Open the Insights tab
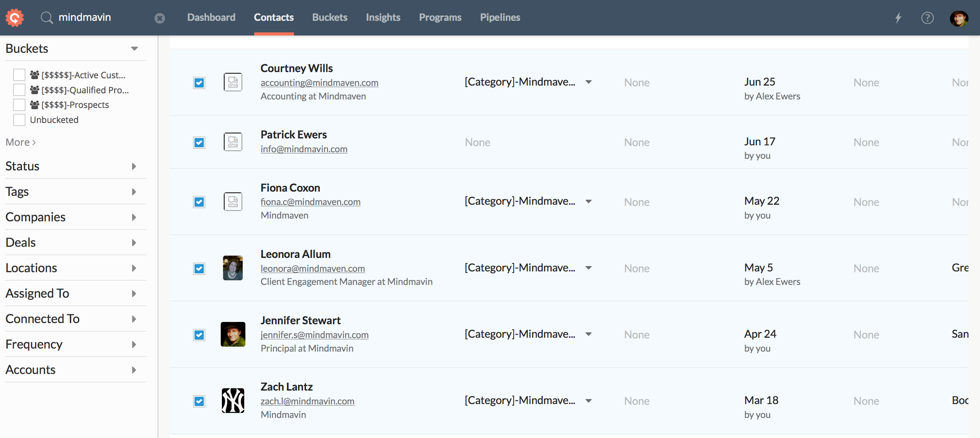980x438 pixels. [383, 17]
